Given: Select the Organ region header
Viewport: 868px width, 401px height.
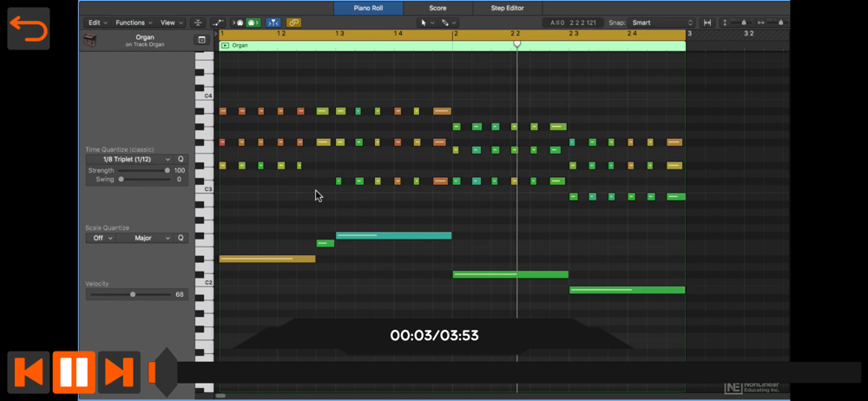Looking at the screenshot, I should pyautogui.click(x=451, y=45).
